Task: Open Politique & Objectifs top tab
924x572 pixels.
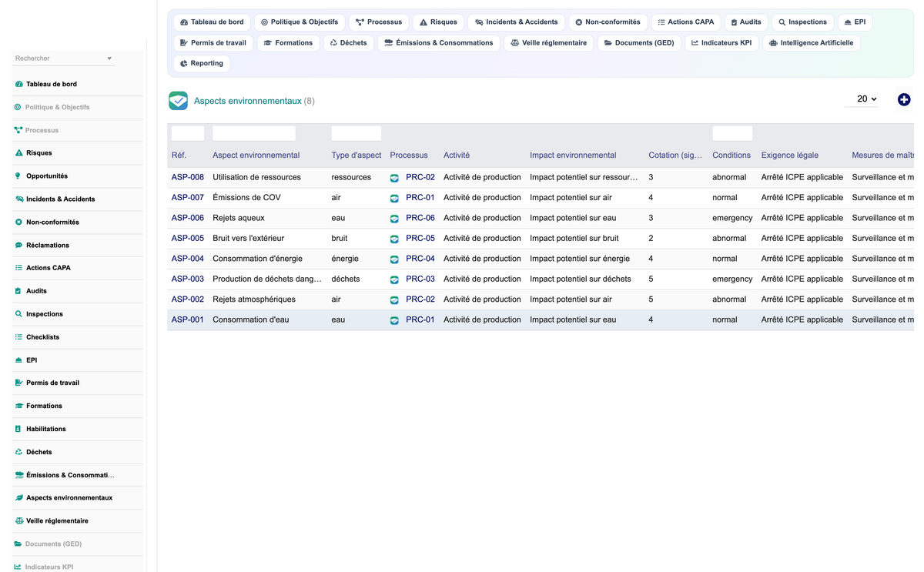Action: pyautogui.click(x=300, y=22)
